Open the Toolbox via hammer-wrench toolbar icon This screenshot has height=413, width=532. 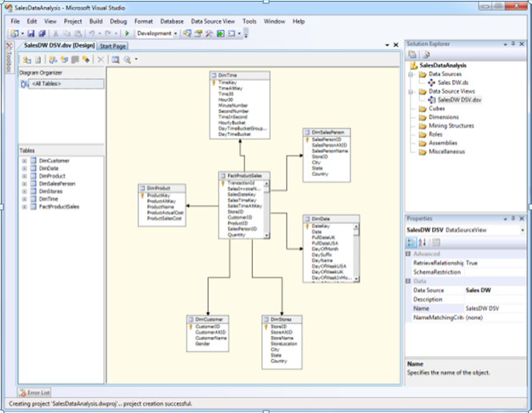coord(210,34)
